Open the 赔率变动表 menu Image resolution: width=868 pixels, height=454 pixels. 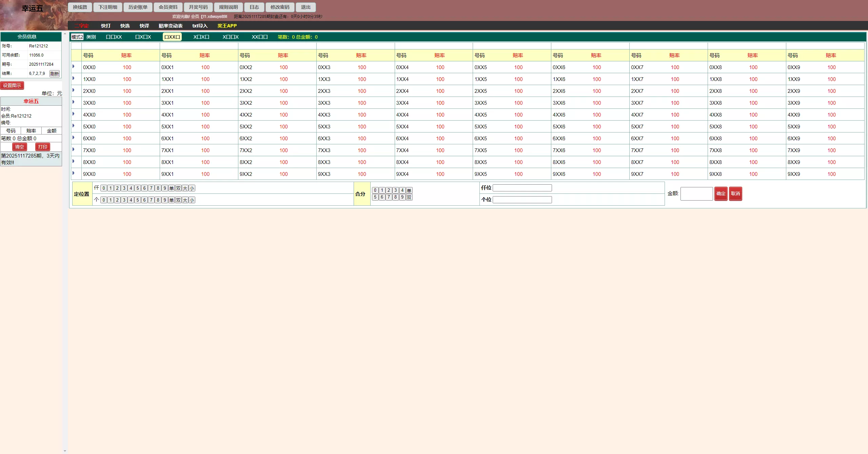click(171, 26)
